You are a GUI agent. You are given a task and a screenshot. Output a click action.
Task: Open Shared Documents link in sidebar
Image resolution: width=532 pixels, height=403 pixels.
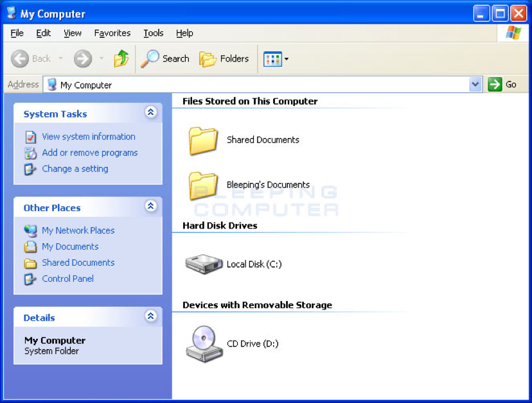(x=78, y=262)
